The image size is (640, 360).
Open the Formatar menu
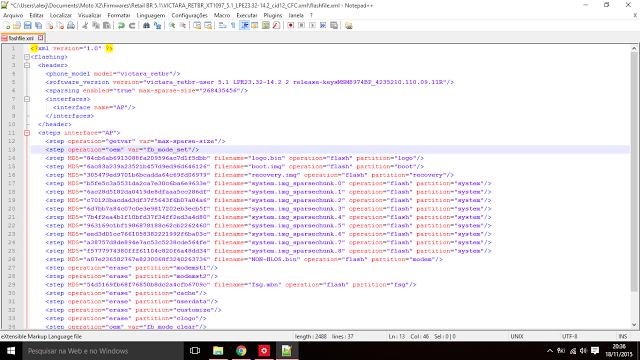119,15
